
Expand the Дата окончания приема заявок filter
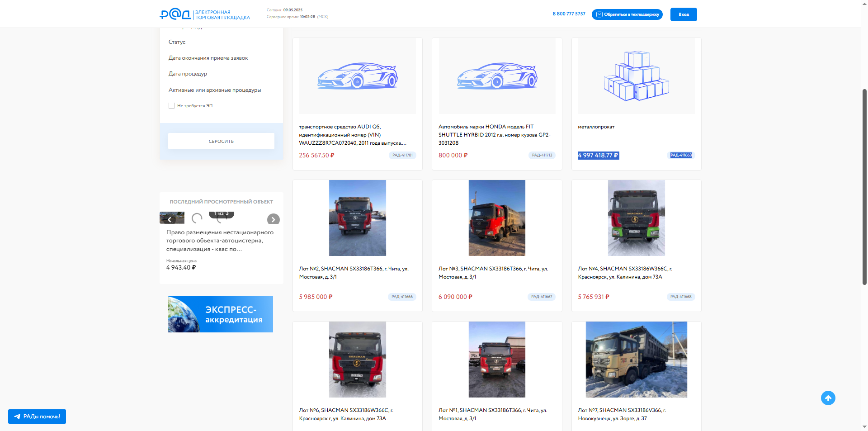(x=208, y=58)
